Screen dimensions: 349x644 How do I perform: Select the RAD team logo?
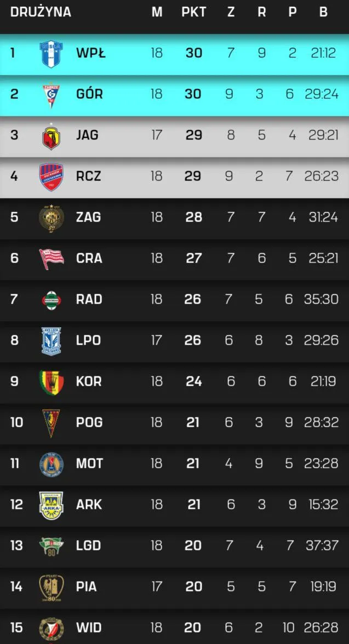click(52, 300)
